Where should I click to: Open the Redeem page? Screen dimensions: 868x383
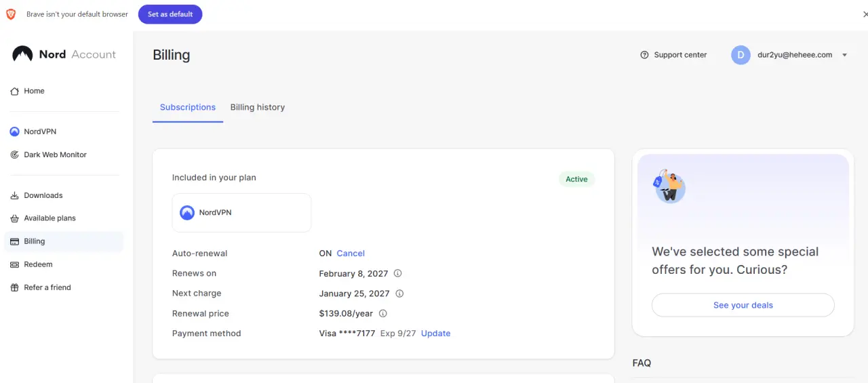tap(31, 264)
